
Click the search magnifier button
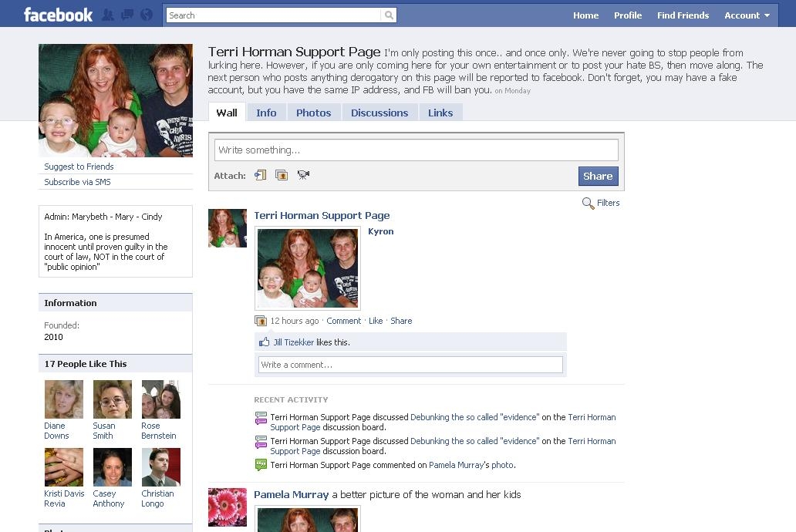[389, 15]
